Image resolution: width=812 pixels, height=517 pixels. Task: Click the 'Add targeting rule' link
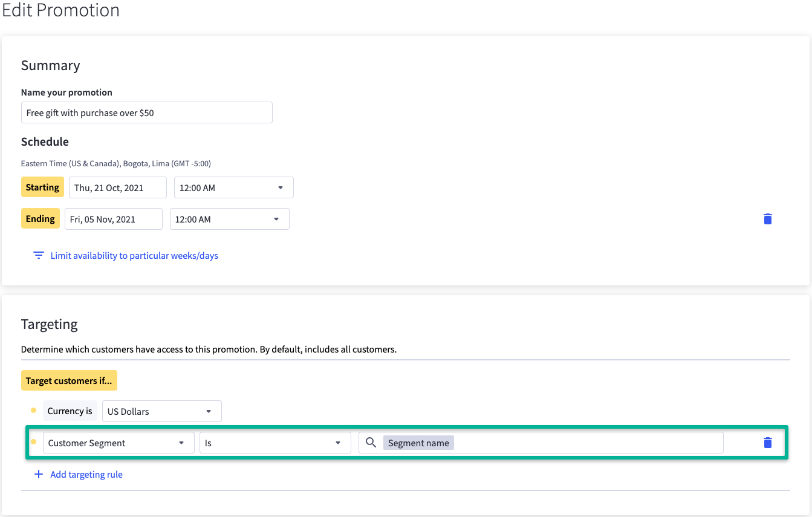[86, 474]
